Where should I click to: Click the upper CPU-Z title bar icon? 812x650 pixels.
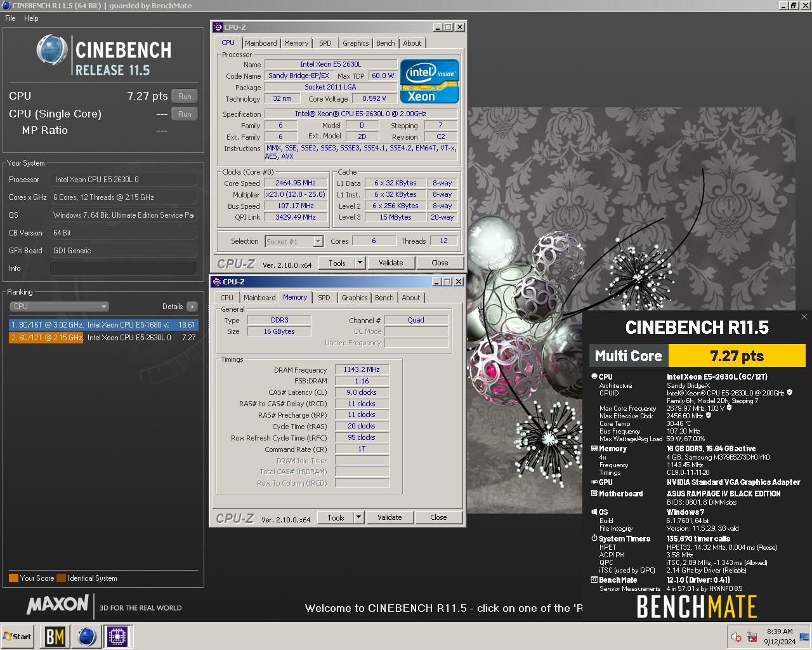click(218, 27)
